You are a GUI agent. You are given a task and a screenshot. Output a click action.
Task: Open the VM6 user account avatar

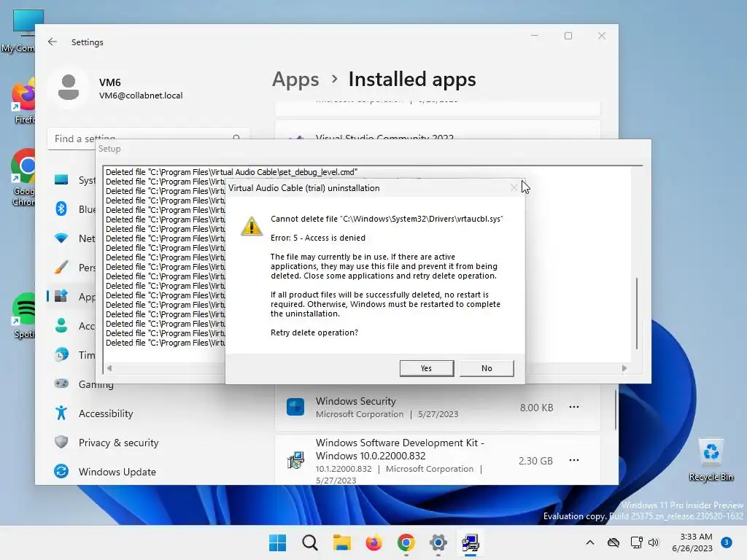tap(69, 87)
